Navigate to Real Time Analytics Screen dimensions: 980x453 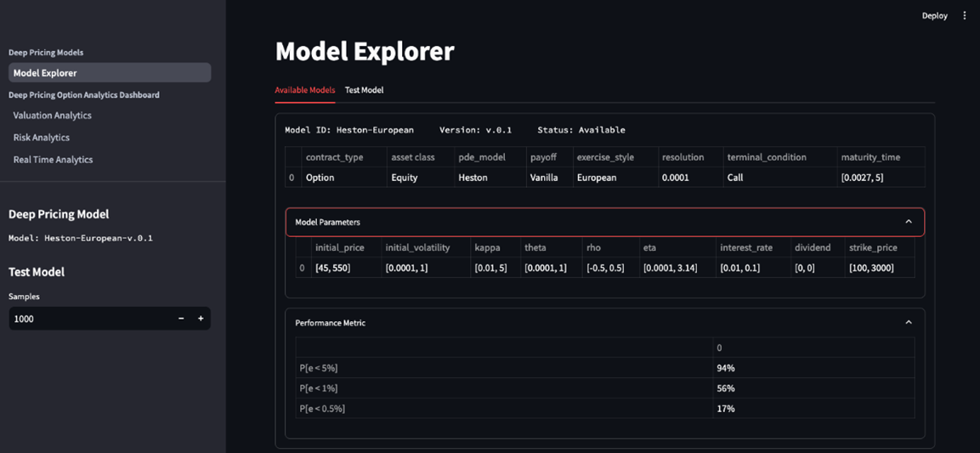tap(53, 160)
